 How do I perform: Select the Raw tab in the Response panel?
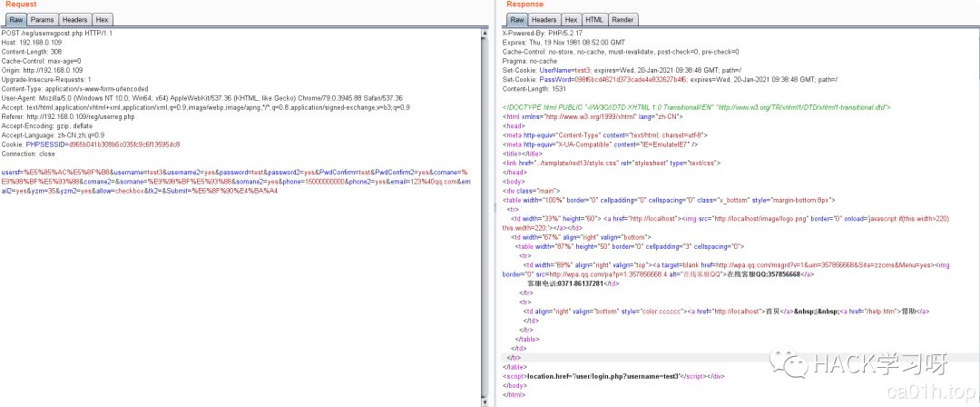[517, 20]
